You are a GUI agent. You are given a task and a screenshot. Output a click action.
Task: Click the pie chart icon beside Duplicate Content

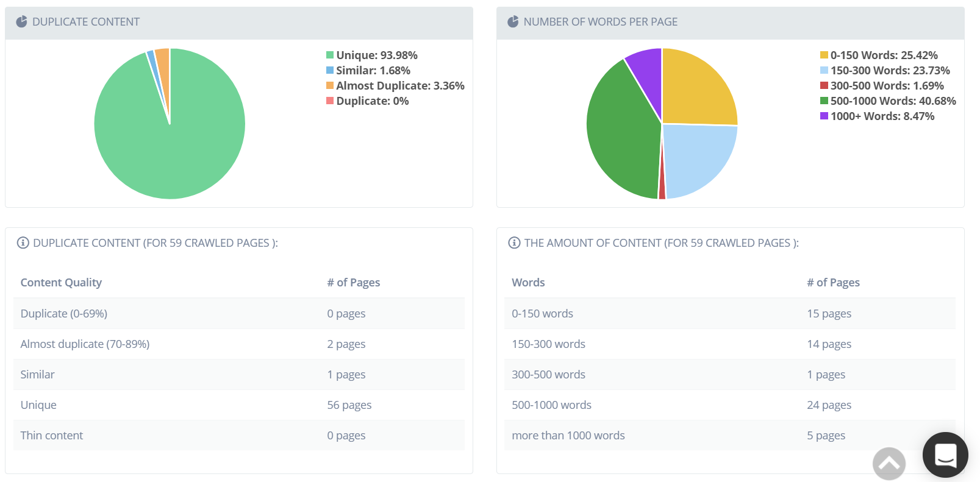click(21, 22)
